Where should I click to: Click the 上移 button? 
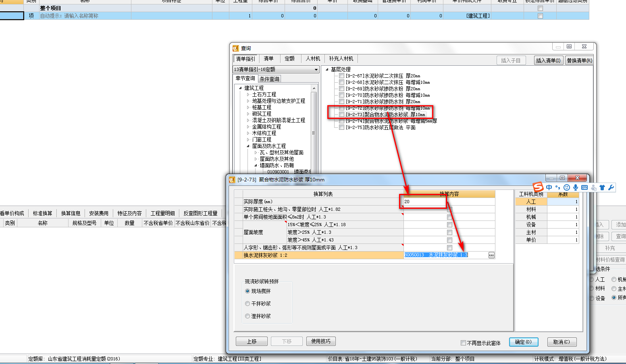(252, 341)
